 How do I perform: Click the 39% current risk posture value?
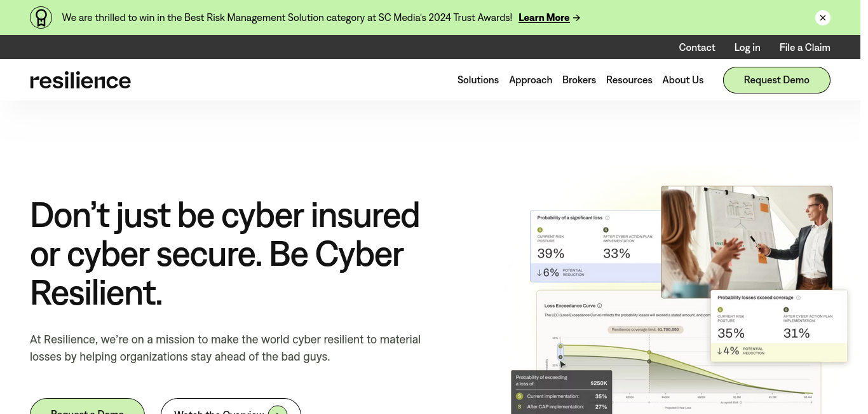pos(550,254)
